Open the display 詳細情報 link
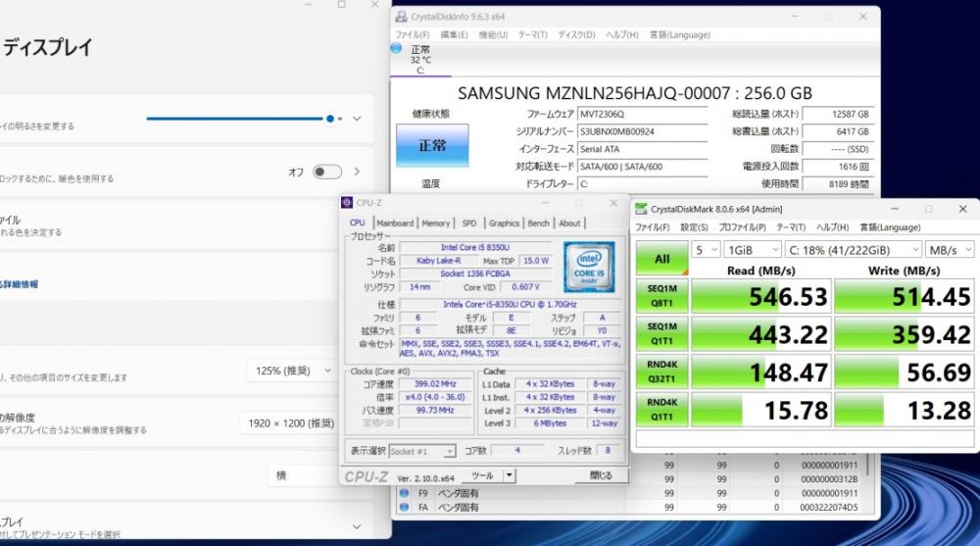The image size is (980, 546). point(19,284)
